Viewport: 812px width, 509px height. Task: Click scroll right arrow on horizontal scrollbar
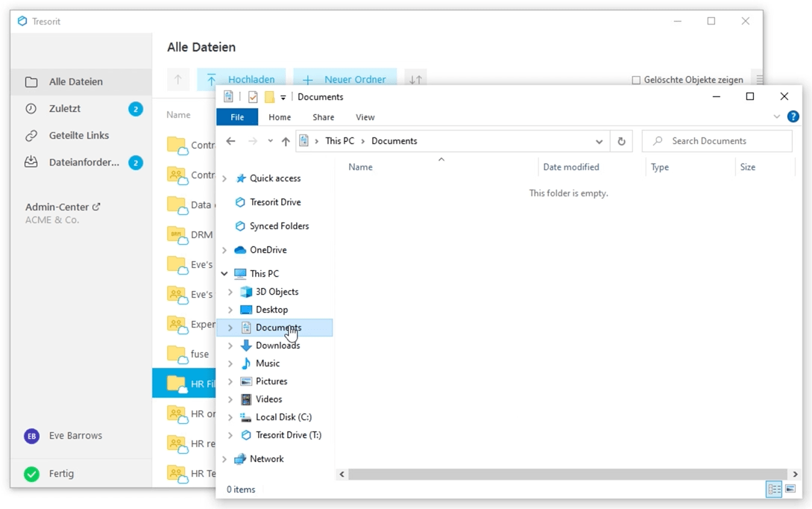point(795,474)
